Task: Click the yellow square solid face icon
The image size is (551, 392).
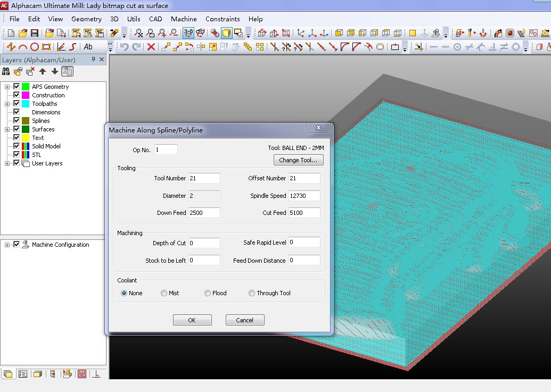Action: point(413,33)
